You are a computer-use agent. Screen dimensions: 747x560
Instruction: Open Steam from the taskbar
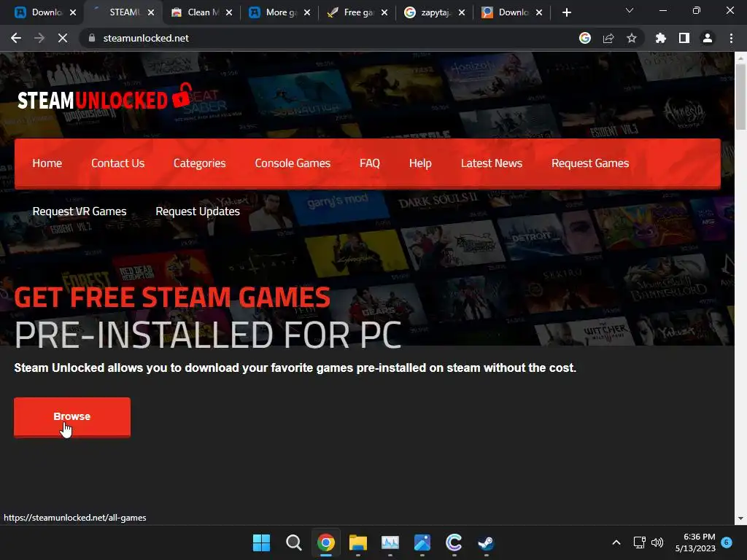486,542
